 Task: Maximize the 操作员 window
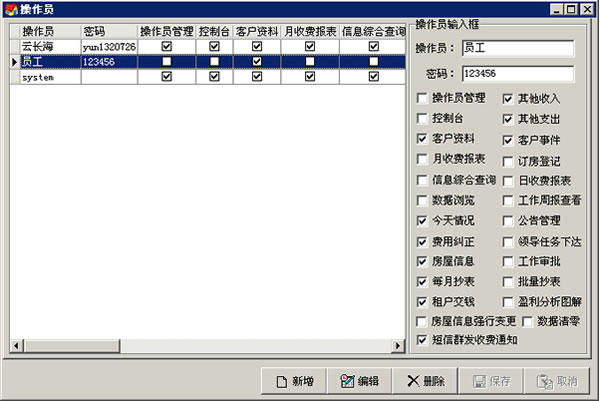571,9
